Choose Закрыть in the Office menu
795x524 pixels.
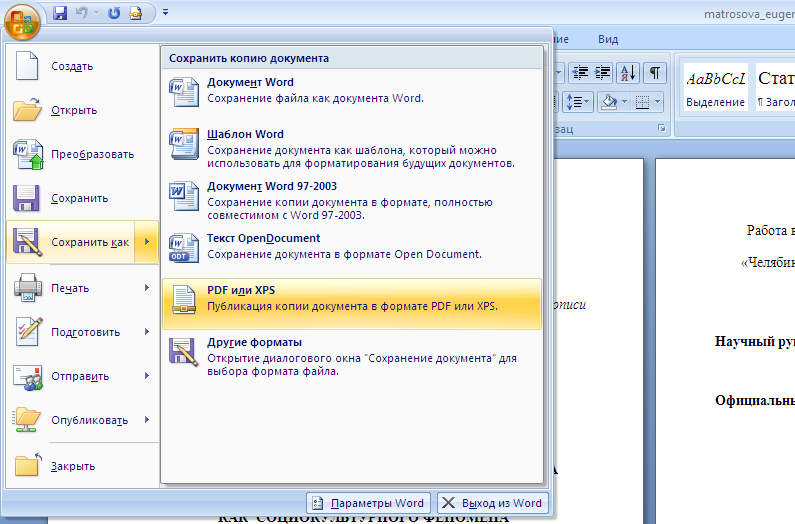(x=83, y=466)
